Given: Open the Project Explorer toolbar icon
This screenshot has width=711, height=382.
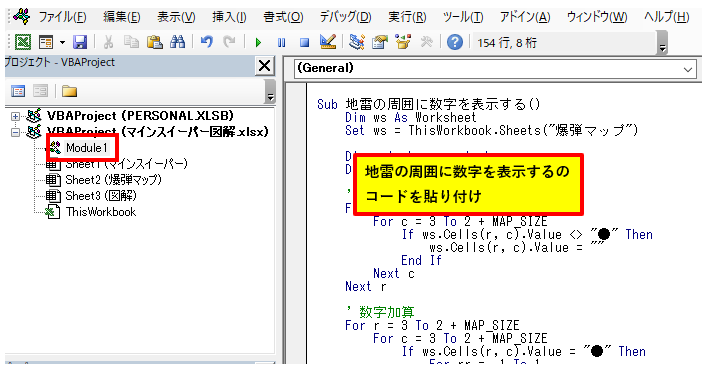Looking at the screenshot, I should (357, 42).
